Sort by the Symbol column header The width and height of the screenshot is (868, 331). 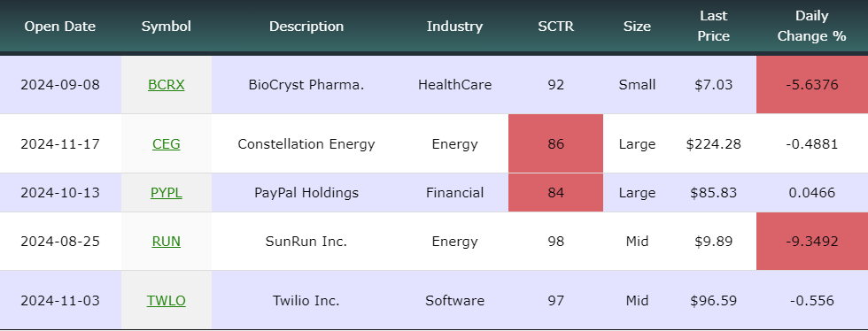click(167, 27)
